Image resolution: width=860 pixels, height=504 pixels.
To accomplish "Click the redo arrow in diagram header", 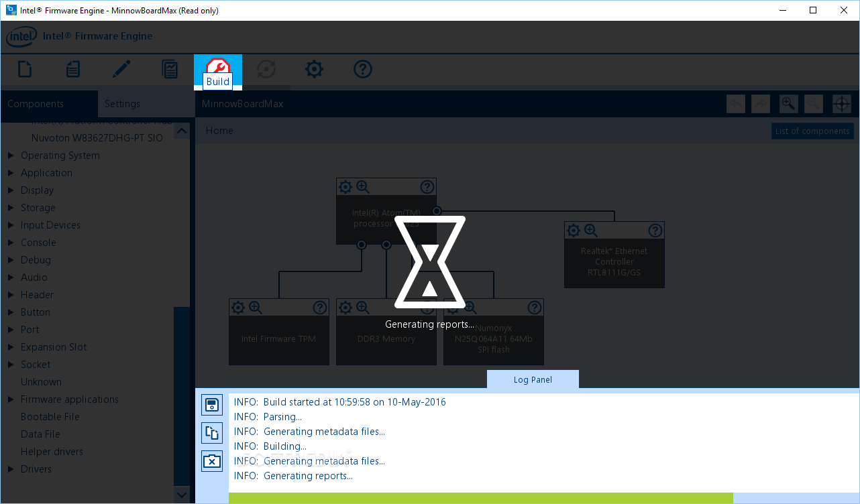I will [x=761, y=104].
